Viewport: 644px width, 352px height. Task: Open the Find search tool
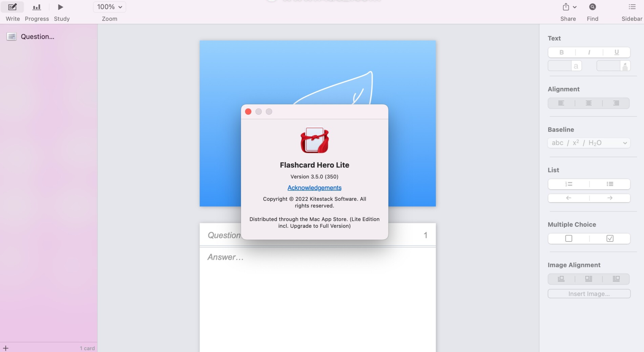tap(592, 7)
